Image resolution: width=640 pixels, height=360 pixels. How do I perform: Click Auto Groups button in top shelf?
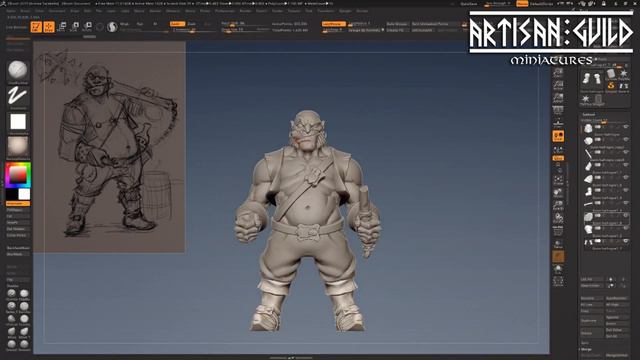pyautogui.click(x=397, y=24)
